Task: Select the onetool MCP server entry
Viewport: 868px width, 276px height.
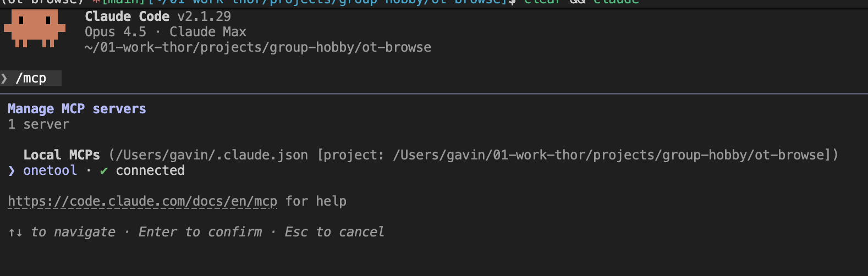Action: pos(50,170)
